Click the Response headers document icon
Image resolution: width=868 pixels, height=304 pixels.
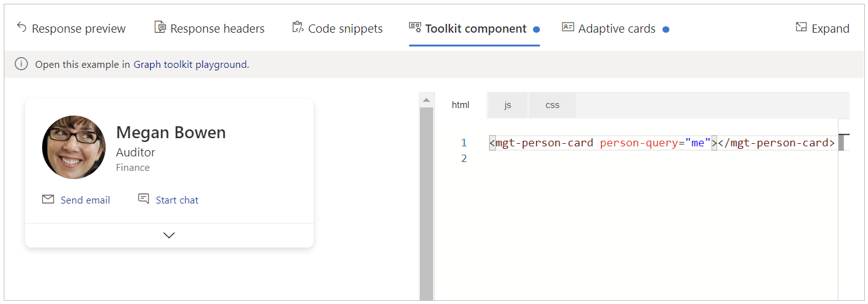(x=160, y=28)
